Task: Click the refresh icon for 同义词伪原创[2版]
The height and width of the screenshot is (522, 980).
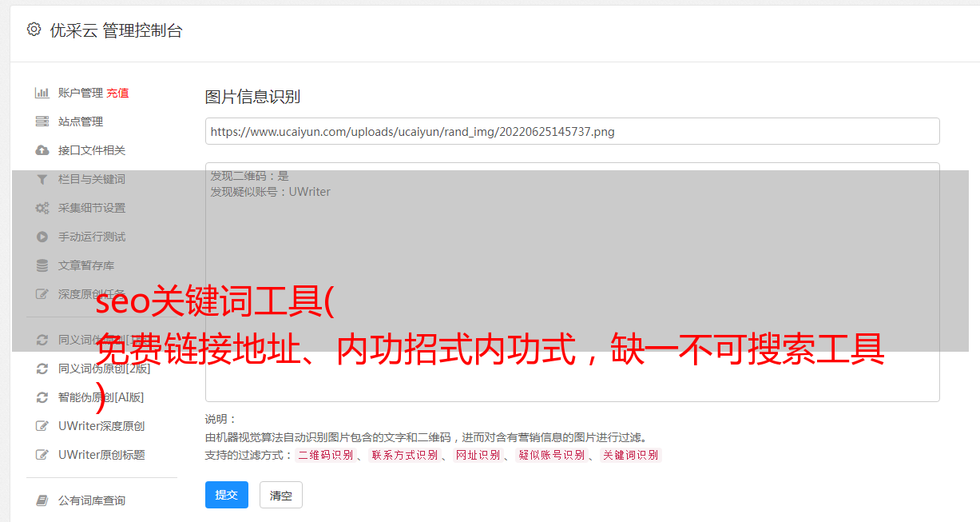Action: 42,369
